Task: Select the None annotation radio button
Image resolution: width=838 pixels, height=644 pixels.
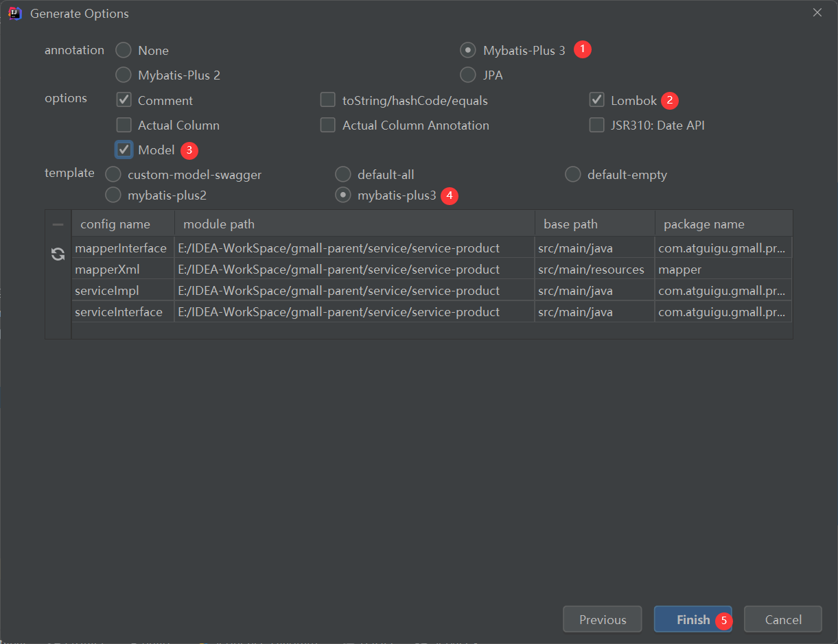Action: (x=124, y=50)
